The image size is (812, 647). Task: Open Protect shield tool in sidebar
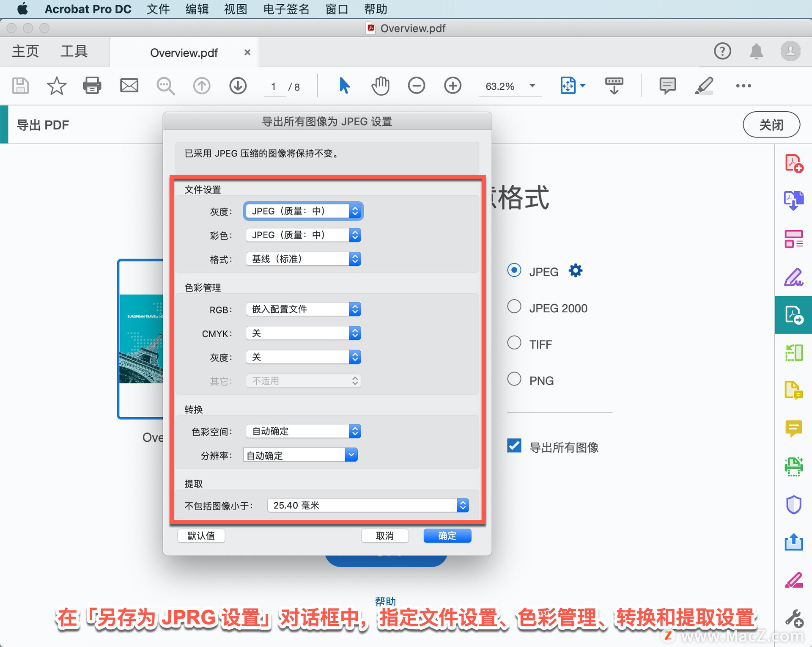click(793, 504)
